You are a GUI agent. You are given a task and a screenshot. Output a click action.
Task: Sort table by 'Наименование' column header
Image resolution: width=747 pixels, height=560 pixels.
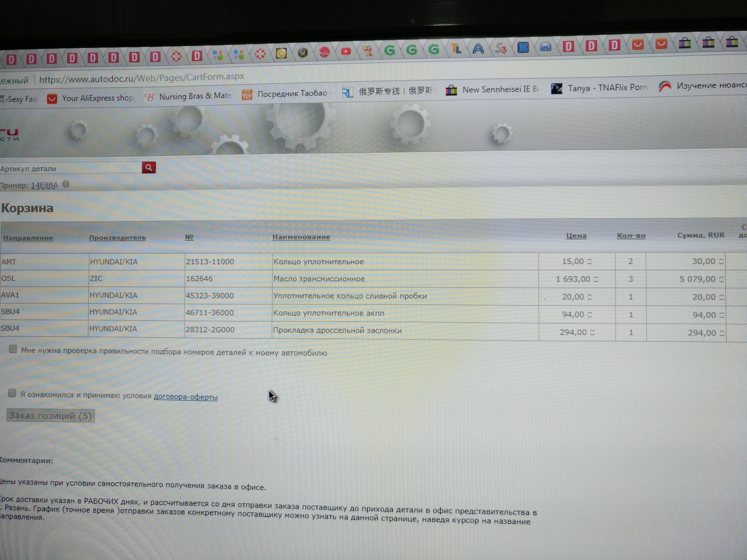[301, 237]
